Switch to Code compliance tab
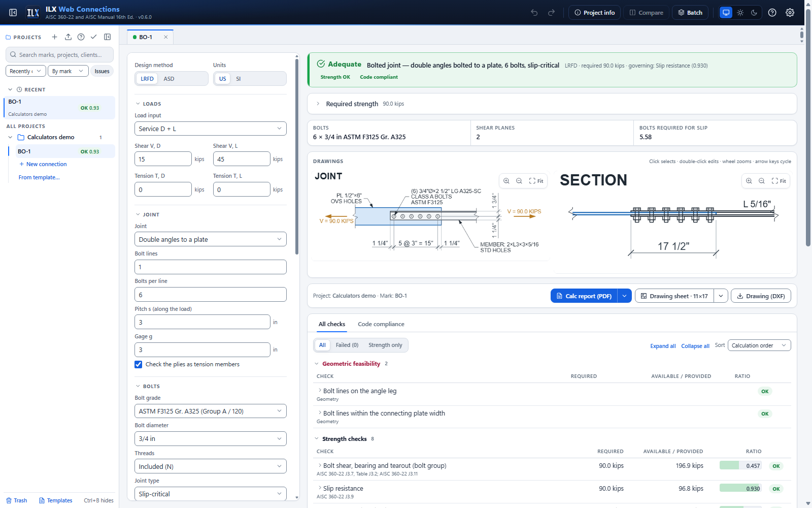Viewport: 812px width, 508px height. coord(381,324)
